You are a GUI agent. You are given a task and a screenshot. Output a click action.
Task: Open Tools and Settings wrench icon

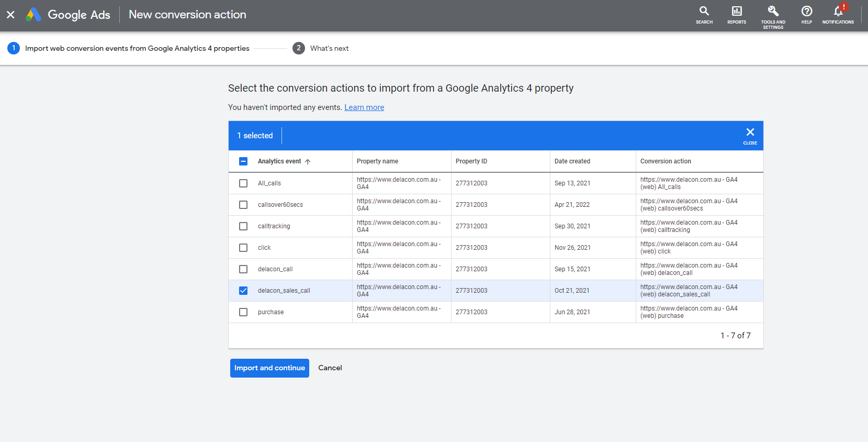point(773,17)
